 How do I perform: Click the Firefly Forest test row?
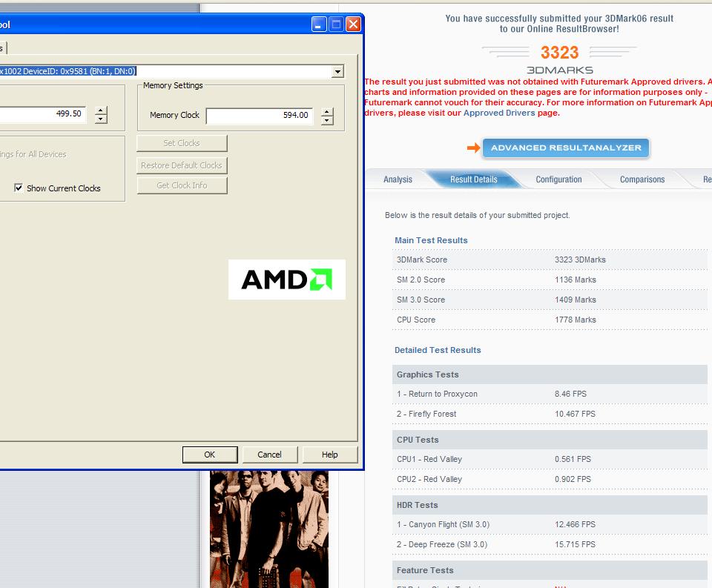point(550,414)
